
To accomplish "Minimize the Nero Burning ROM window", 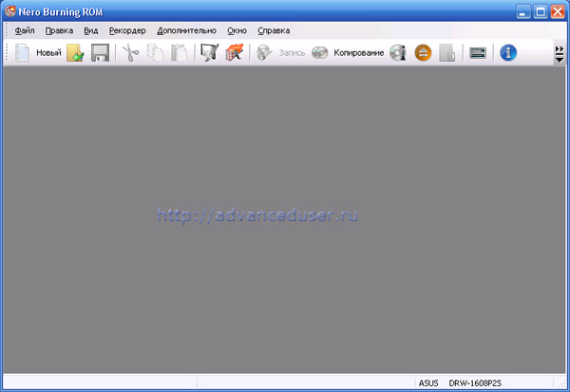I will (523, 11).
